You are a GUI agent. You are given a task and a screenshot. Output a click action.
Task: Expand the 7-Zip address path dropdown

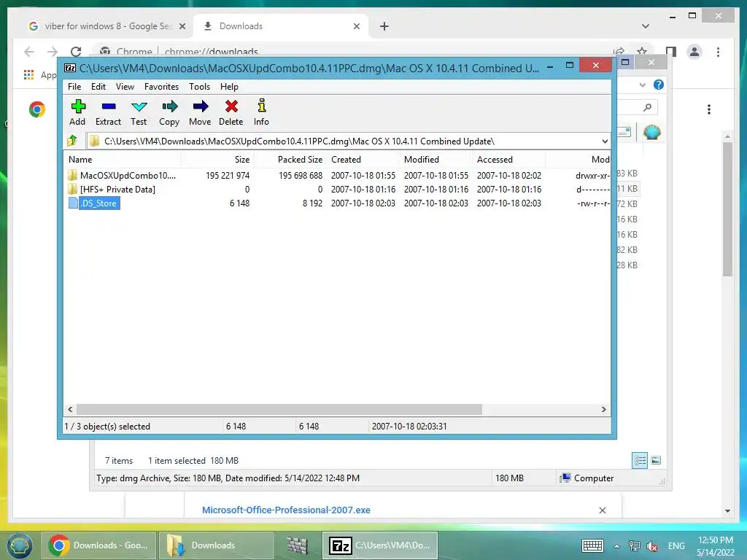click(x=605, y=141)
